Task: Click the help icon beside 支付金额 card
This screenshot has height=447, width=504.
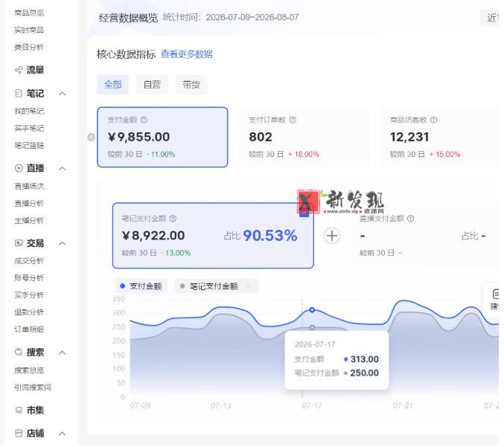Action: (x=144, y=120)
